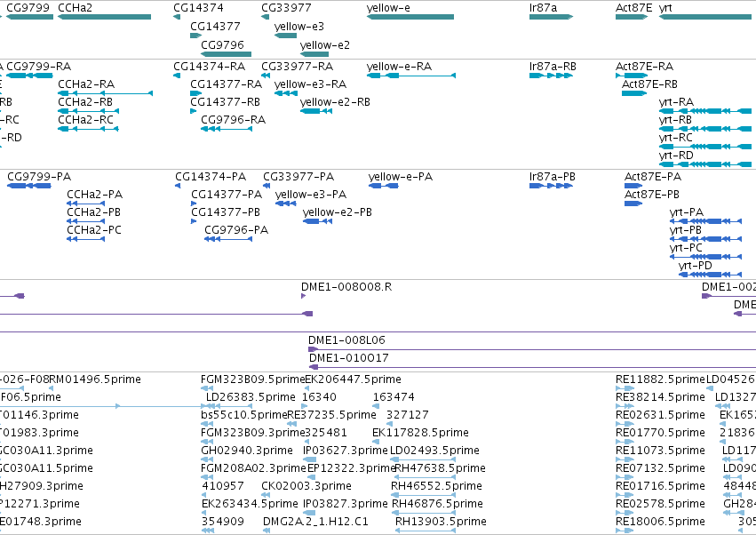Click the CCHa2-RB transcript label
756x535 pixels.
[x=85, y=102]
